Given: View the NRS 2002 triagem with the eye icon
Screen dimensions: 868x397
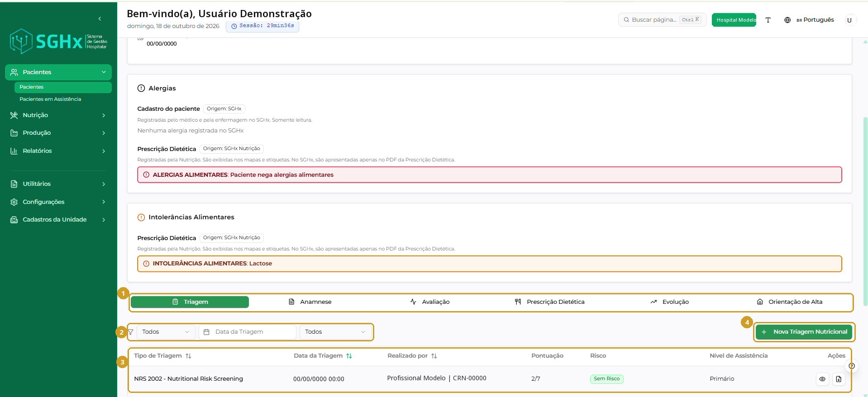Looking at the screenshot, I should (x=822, y=379).
